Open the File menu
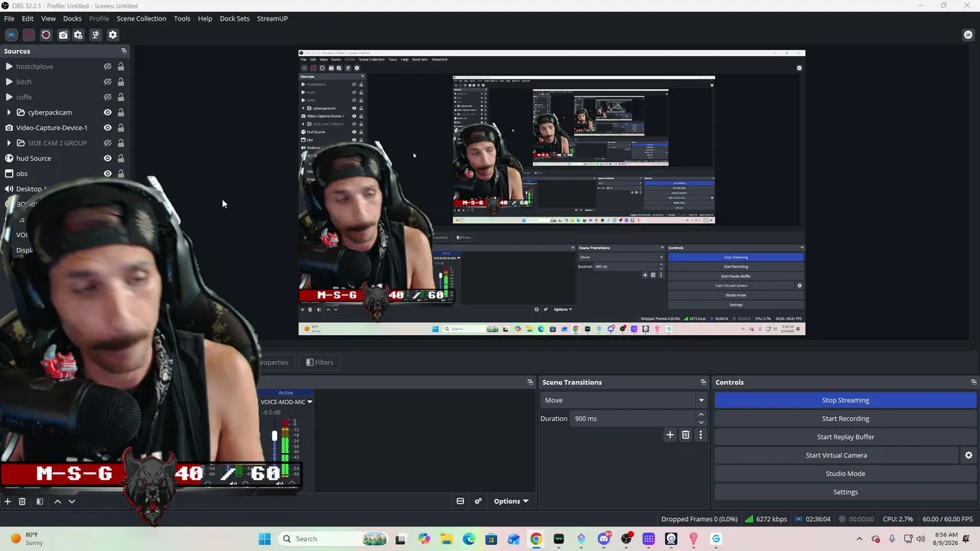980x551 pixels. pos(9,18)
